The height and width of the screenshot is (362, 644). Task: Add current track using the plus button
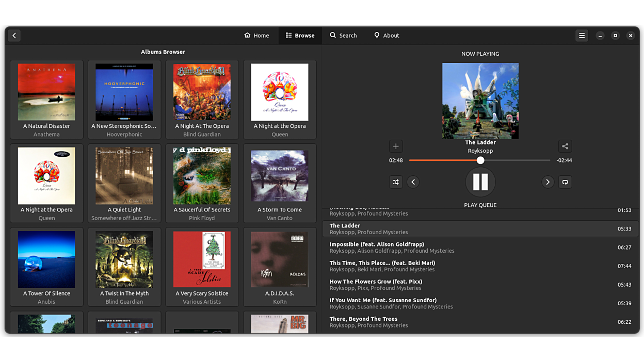click(x=396, y=146)
